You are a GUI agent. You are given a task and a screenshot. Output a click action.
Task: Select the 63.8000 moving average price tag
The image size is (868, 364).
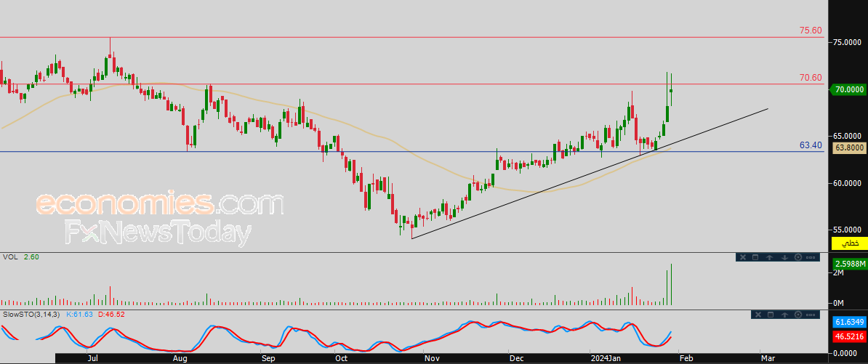pyautogui.click(x=850, y=147)
